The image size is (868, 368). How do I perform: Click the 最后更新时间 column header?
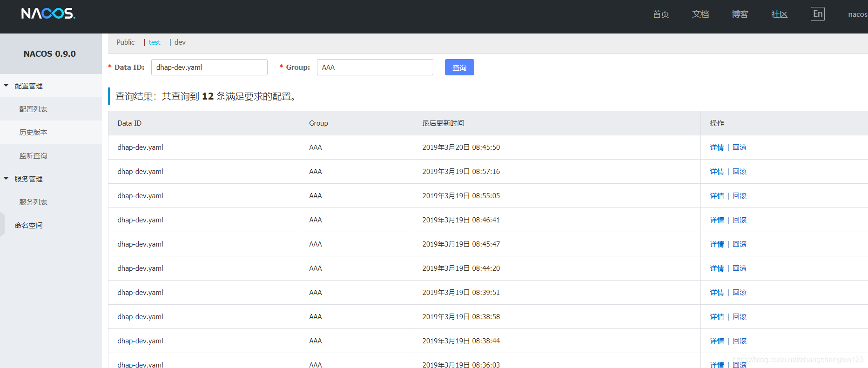click(x=443, y=123)
